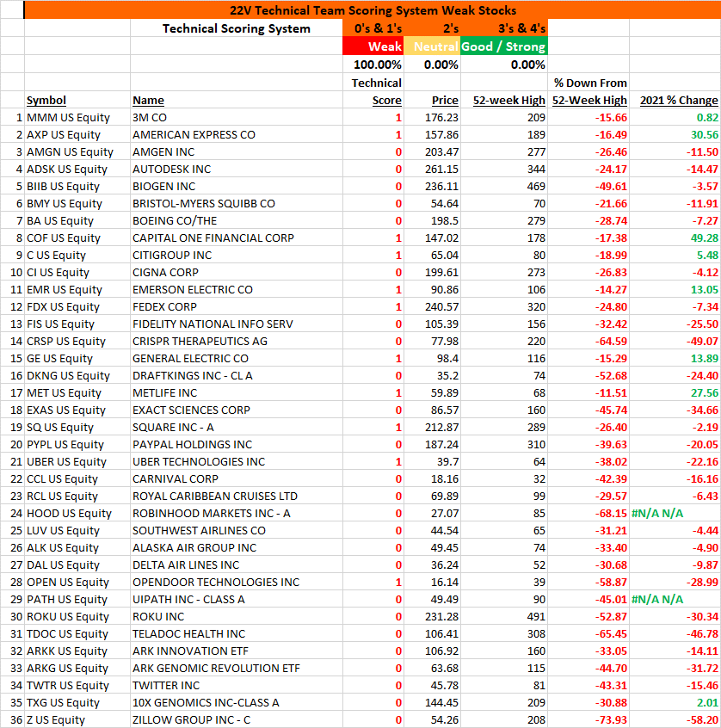The height and width of the screenshot is (728, 721).
Task: Click 'TELADOC HEALTH INC' name cell
Action: coord(237,632)
